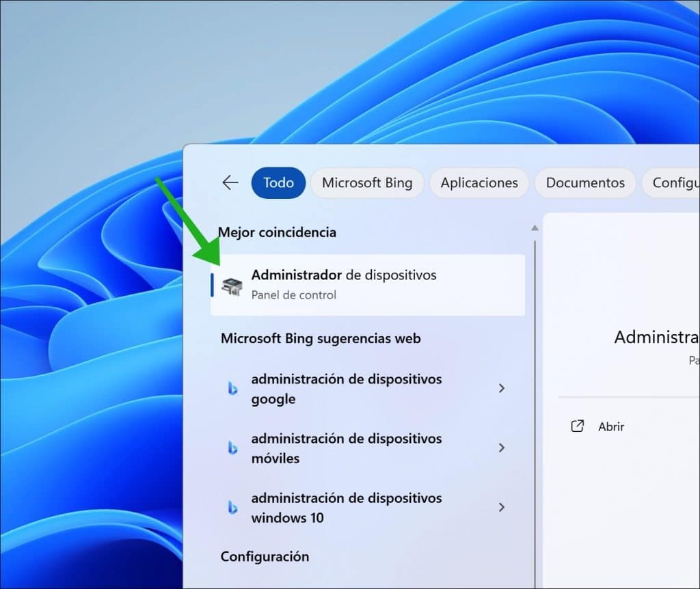Click the results list scroll-up arrow
Screen dimensions: 700x589
pyautogui.click(x=535, y=228)
